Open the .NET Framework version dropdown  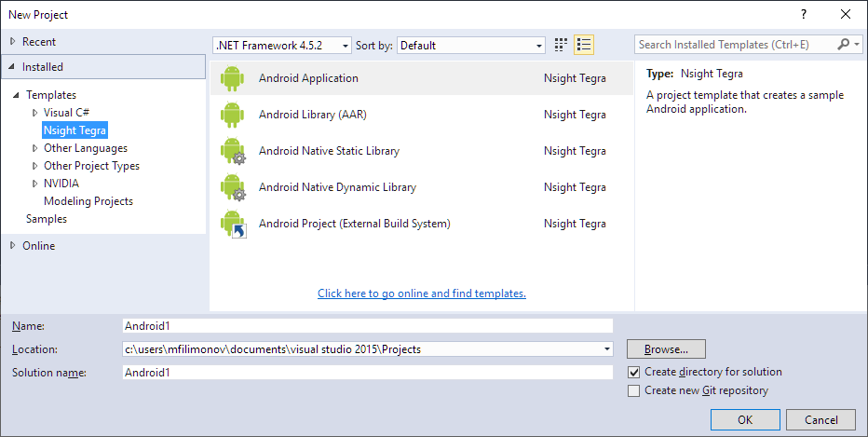click(x=282, y=46)
